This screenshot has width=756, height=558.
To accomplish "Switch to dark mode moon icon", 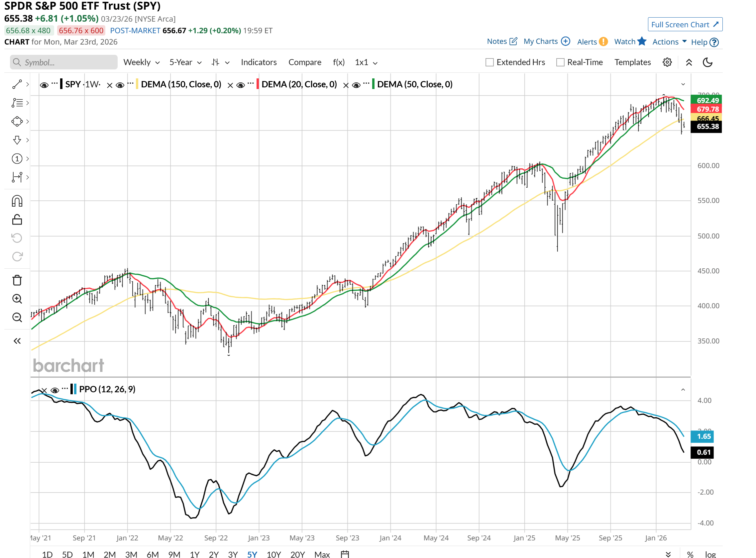I will [x=707, y=62].
